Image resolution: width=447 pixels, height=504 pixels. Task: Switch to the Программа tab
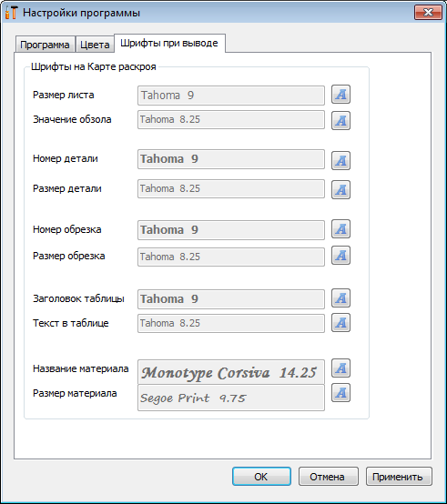(45, 45)
